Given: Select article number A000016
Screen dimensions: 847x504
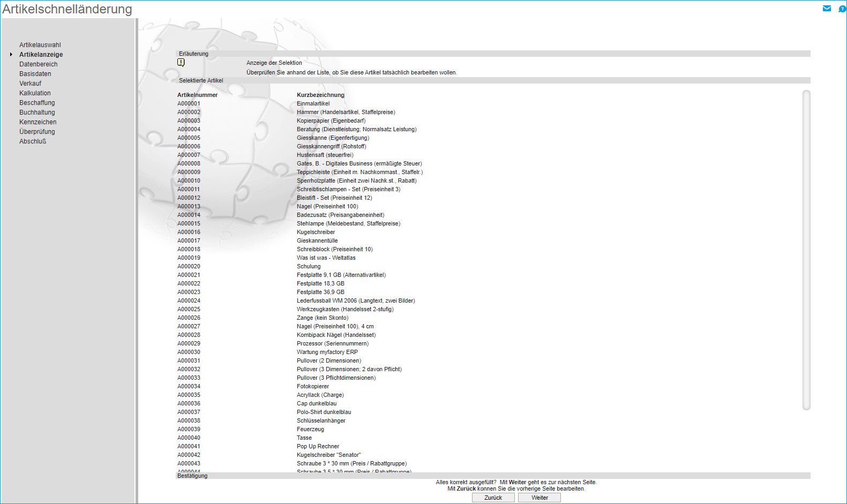Looking at the screenshot, I should pos(189,232).
